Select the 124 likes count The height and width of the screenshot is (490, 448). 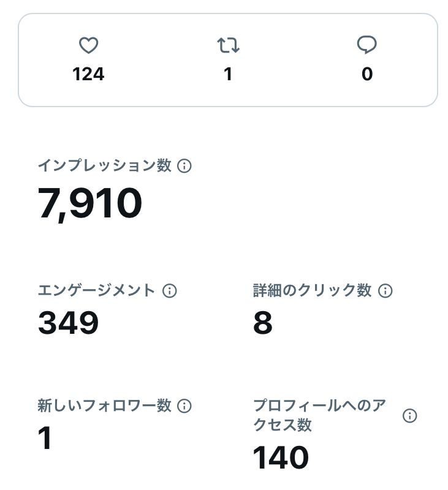[88, 74]
